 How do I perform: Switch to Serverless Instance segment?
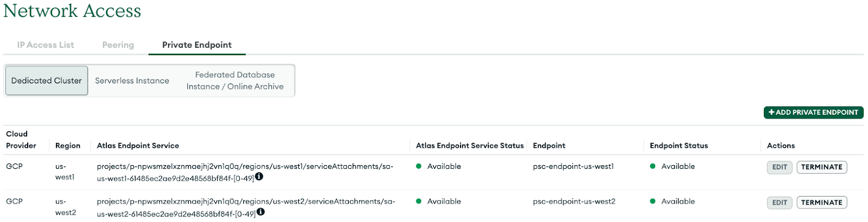click(x=132, y=81)
